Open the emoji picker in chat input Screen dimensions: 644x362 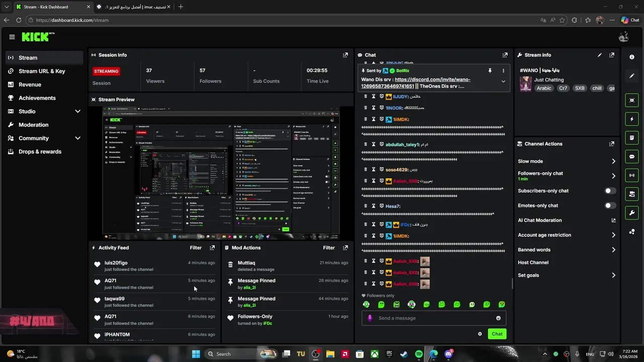[498, 318]
